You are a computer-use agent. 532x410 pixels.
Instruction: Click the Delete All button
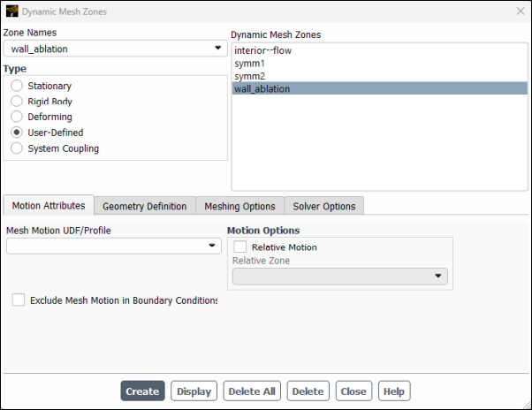click(x=252, y=391)
